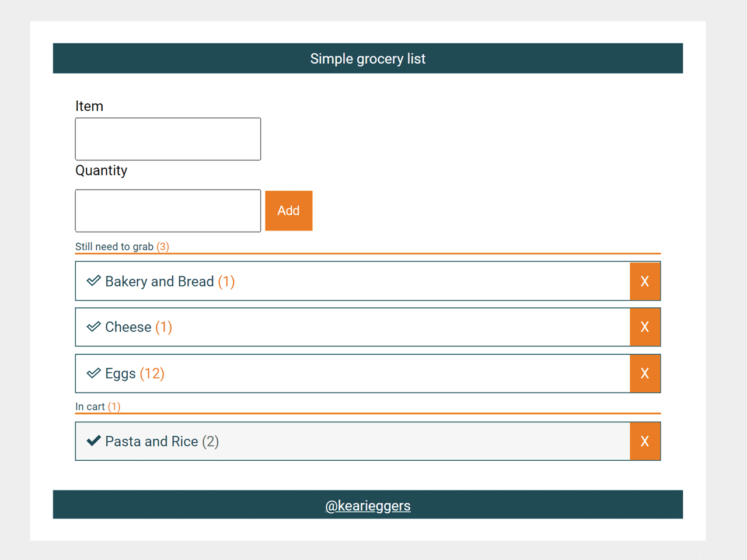Viewport: 747px width, 560px height.
Task: Focus the Item text field
Action: click(x=168, y=139)
